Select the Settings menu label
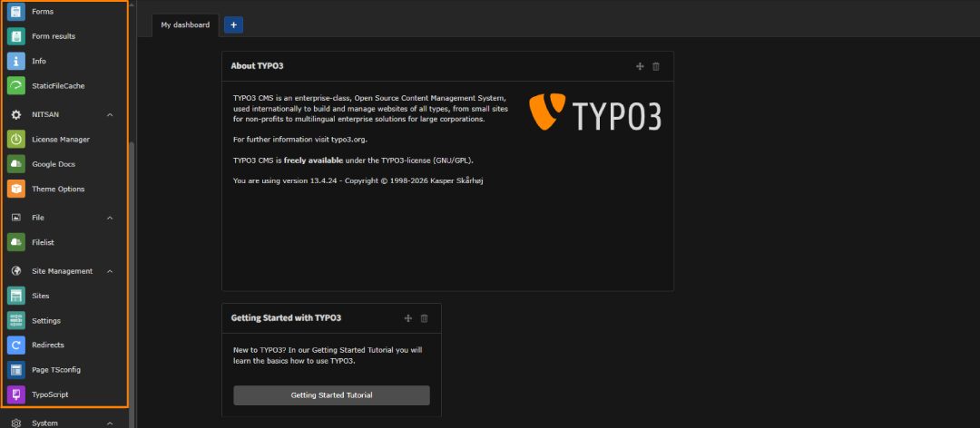The width and height of the screenshot is (980, 428). [x=46, y=320]
